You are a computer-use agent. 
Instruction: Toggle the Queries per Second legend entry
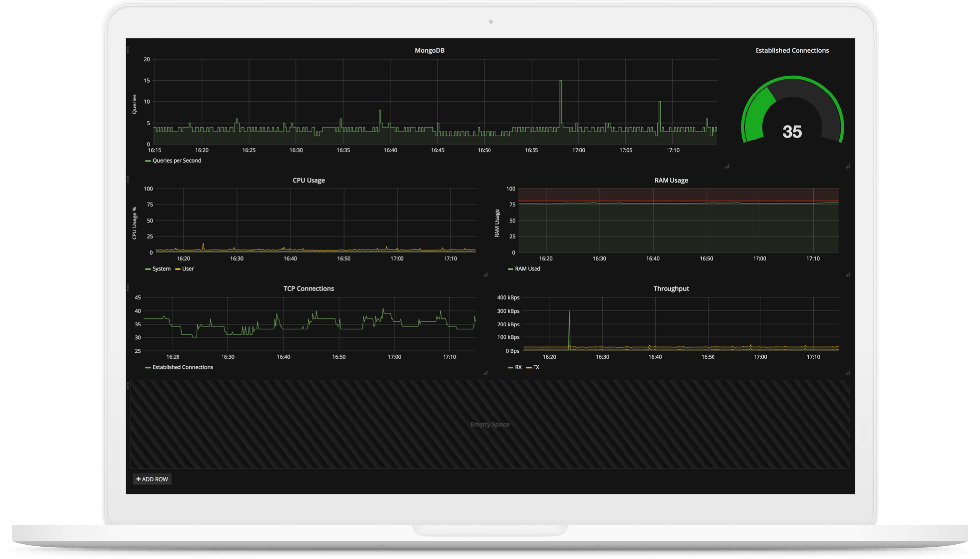tap(177, 160)
